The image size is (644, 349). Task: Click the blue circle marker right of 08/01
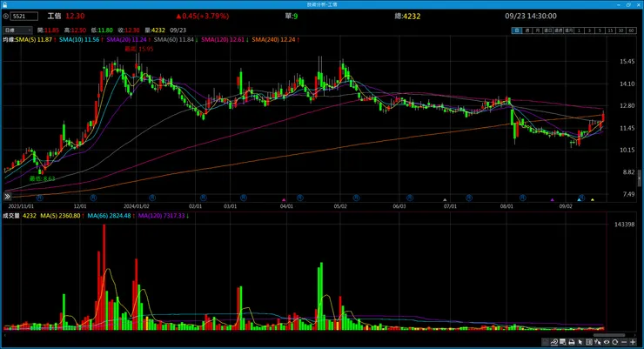click(522, 198)
